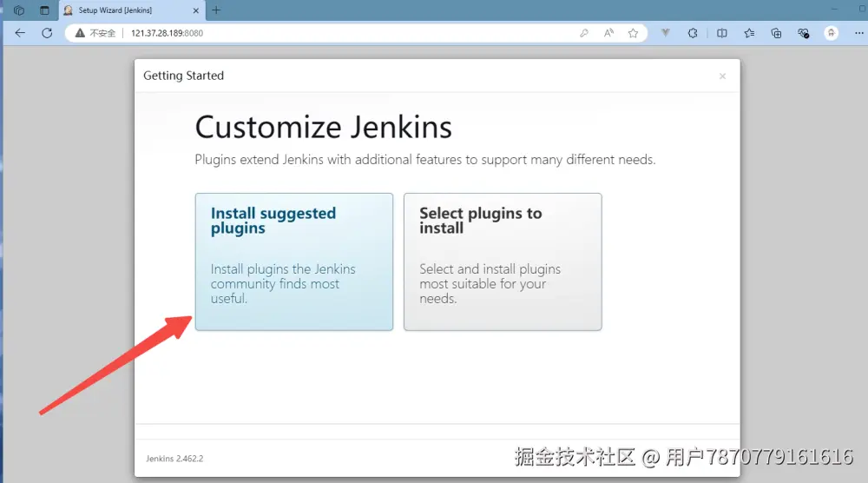Viewport: 868px width, 483px height.
Task: Click the Install suggested plugins card
Action: (294, 261)
